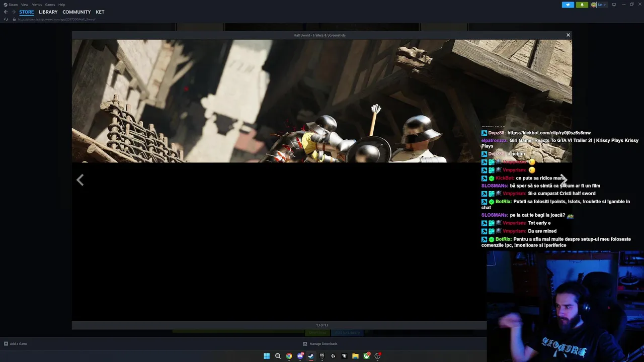Go forward with the forward arrow
The height and width of the screenshot is (362, 644).
(x=14, y=12)
